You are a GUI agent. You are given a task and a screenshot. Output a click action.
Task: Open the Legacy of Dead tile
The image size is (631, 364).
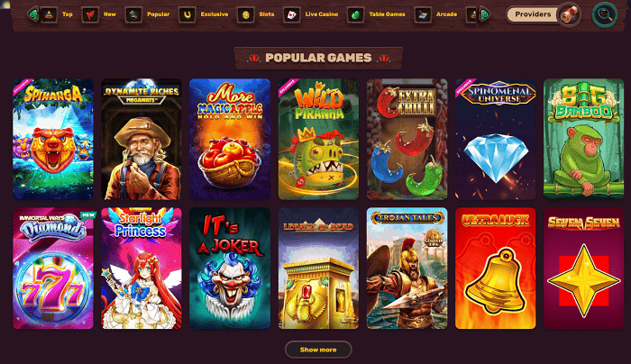pyautogui.click(x=318, y=268)
